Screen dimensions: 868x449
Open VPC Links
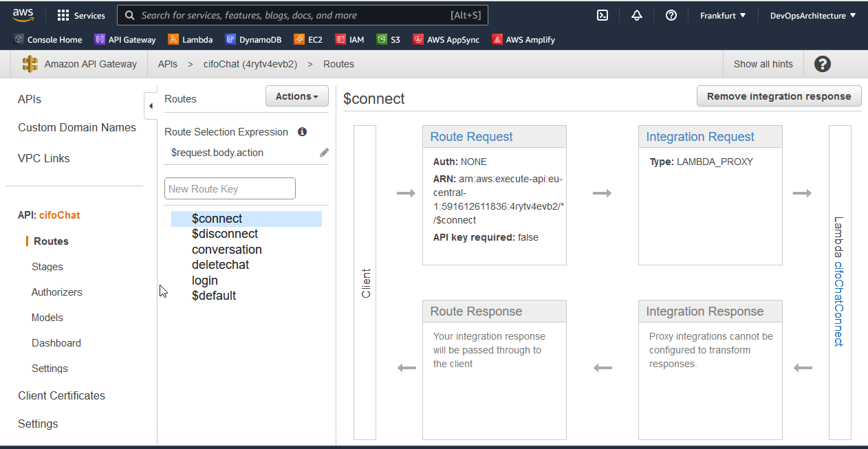click(44, 158)
